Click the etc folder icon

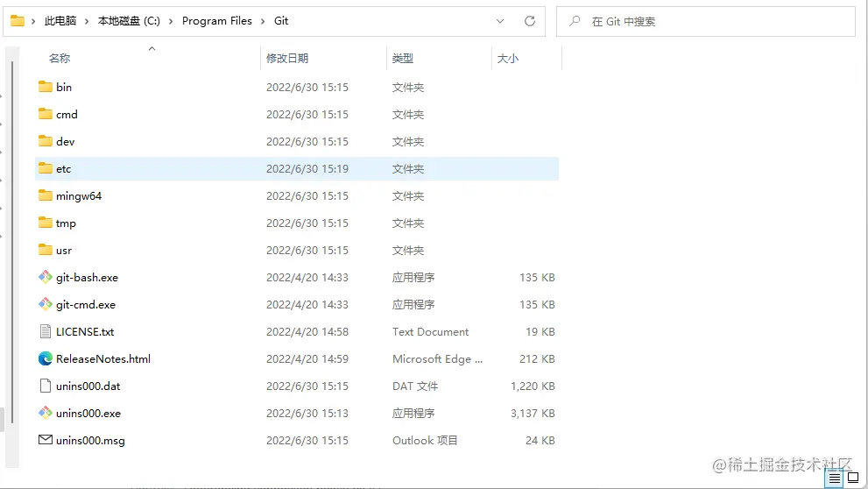(46, 167)
